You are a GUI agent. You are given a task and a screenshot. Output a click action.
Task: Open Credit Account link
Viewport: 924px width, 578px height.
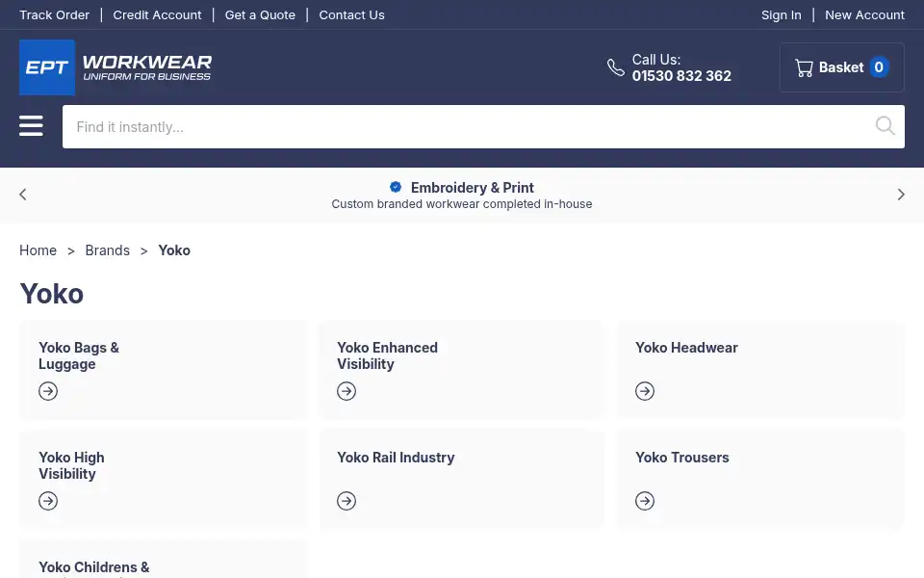(x=157, y=14)
